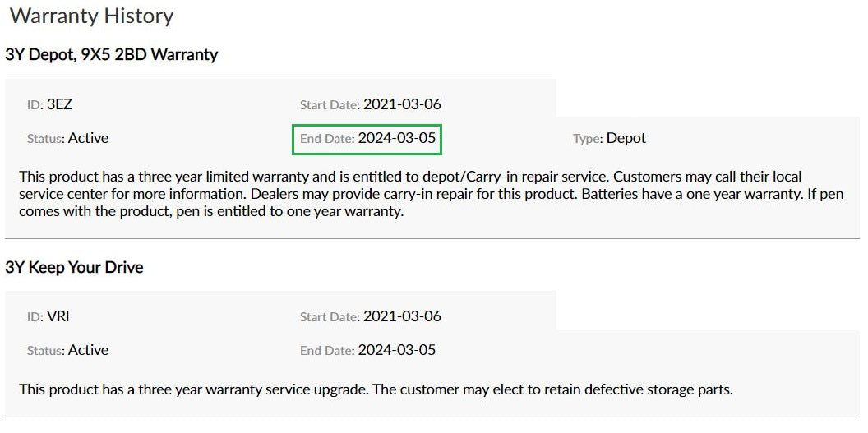Click the ID label beside 3EZ
Image resolution: width=868 pixels, height=433 pixels.
(x=35, y=105)
